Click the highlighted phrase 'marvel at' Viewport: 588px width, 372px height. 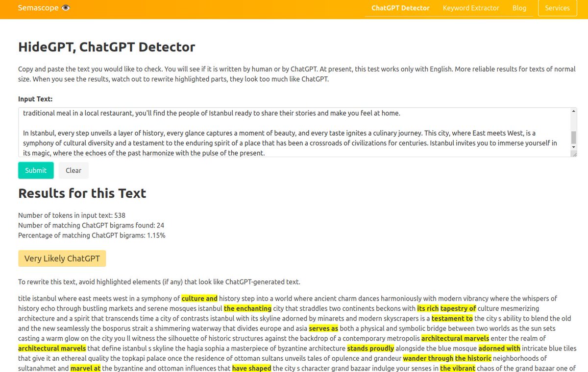pyautogui.click(x=85, y=368)
